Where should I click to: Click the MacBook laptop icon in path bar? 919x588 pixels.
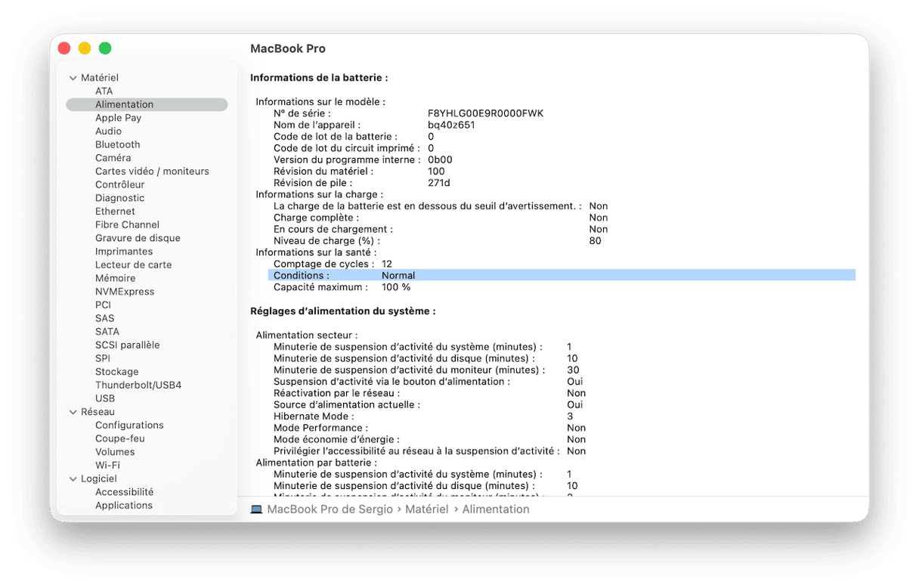257,509
